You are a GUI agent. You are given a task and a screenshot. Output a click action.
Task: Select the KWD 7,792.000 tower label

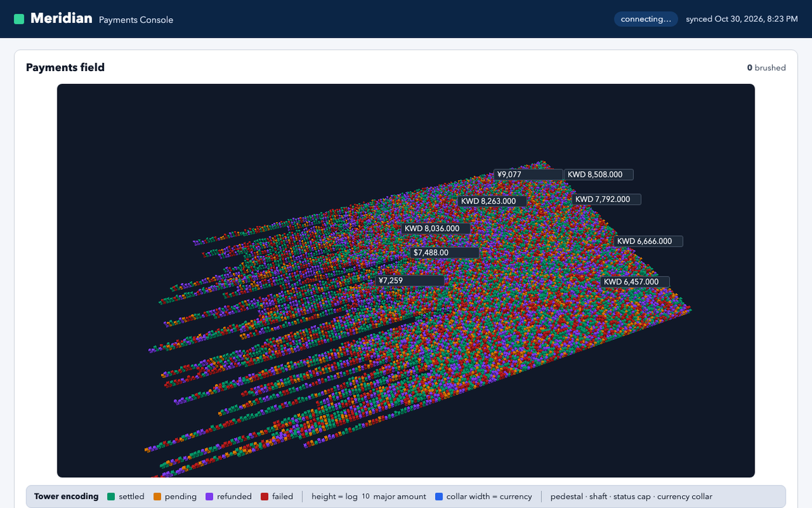607,199
